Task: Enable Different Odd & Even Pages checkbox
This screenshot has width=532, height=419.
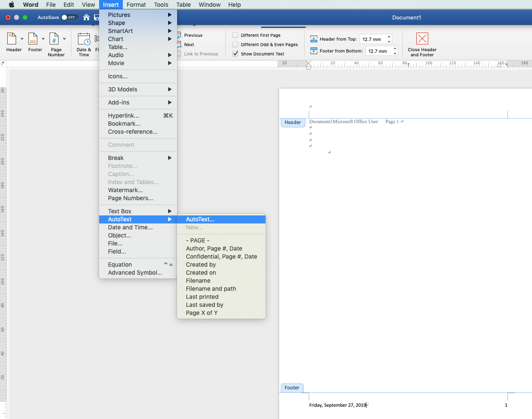Action: [x=235, y=44]
